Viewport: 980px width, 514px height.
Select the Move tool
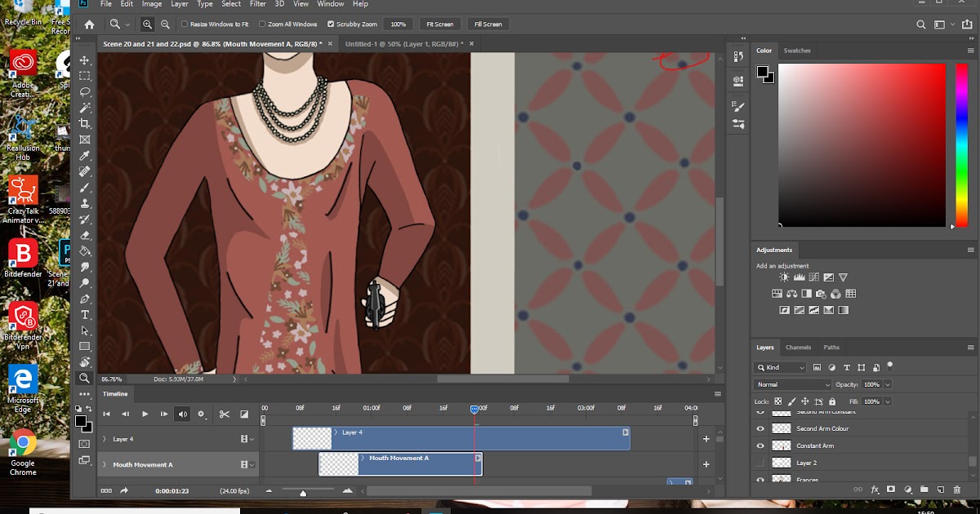coord(85,60)
